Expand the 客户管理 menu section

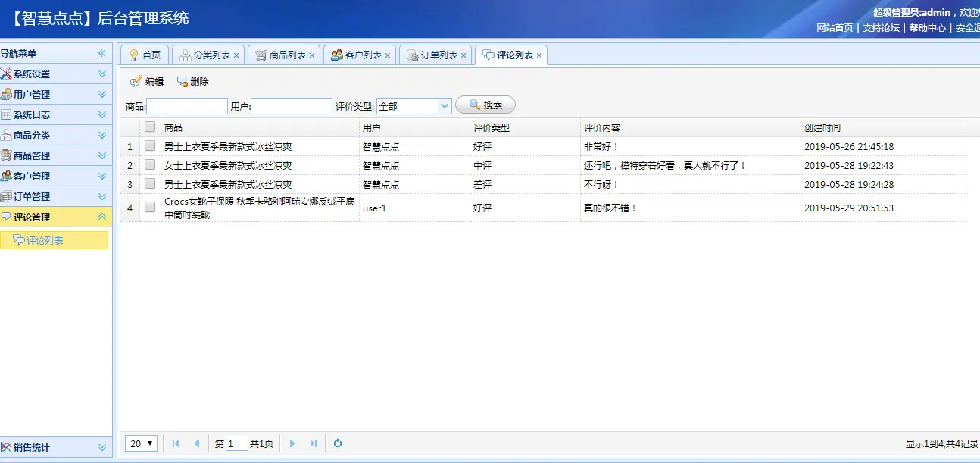(x=102, y=176)
